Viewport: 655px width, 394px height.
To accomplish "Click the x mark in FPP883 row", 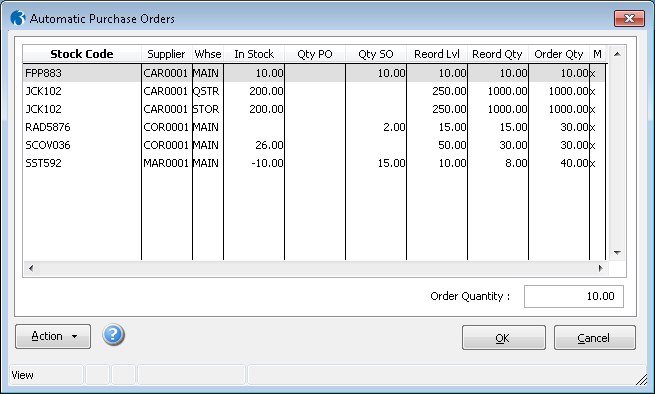I will [593, 74].
